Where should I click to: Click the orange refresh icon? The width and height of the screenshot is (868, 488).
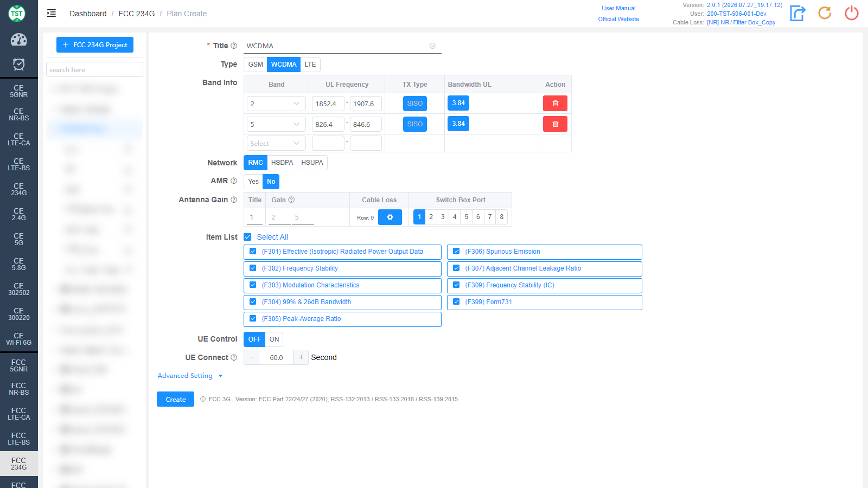pyautogui.click(x=825, y=13)
